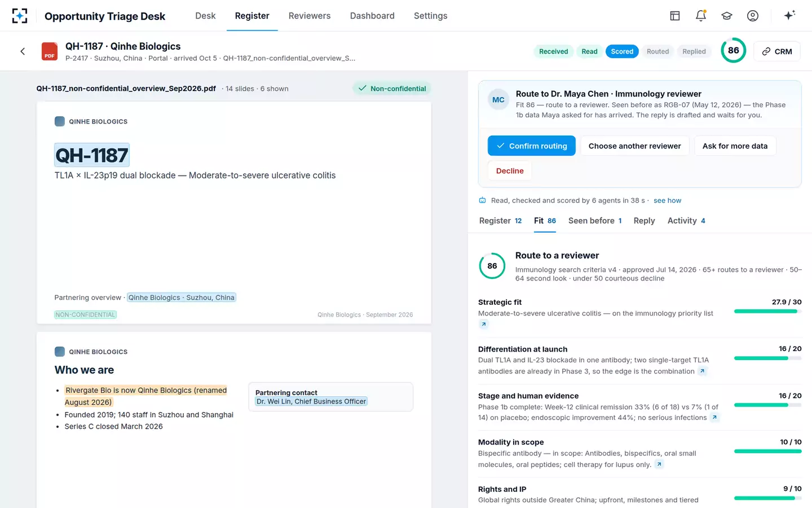Open the Reply panel tab
Screen dimensions: 812x508
pos(644,221)
